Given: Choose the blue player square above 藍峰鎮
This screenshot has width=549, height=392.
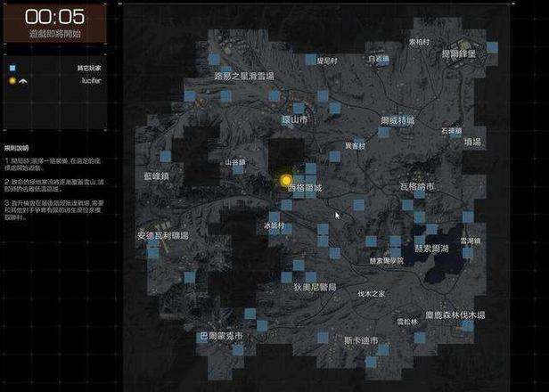Looking at the screenshot, I should 165,157.
